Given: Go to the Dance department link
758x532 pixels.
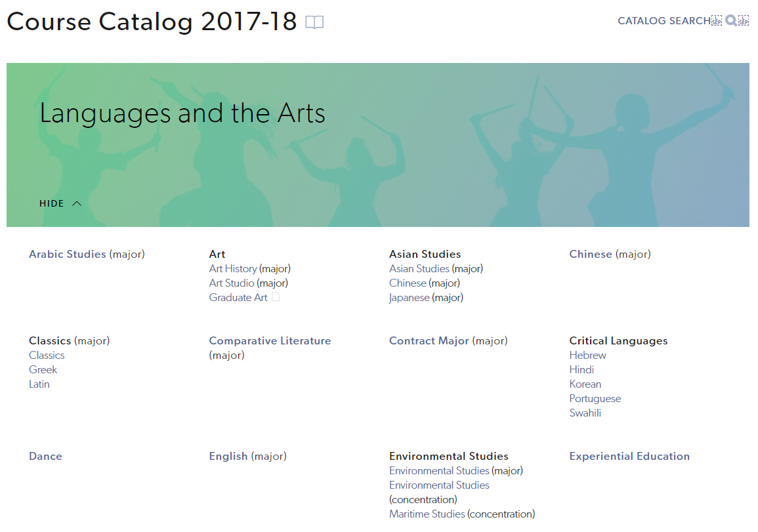Looking at the screenshot, I should click(45, 456).
